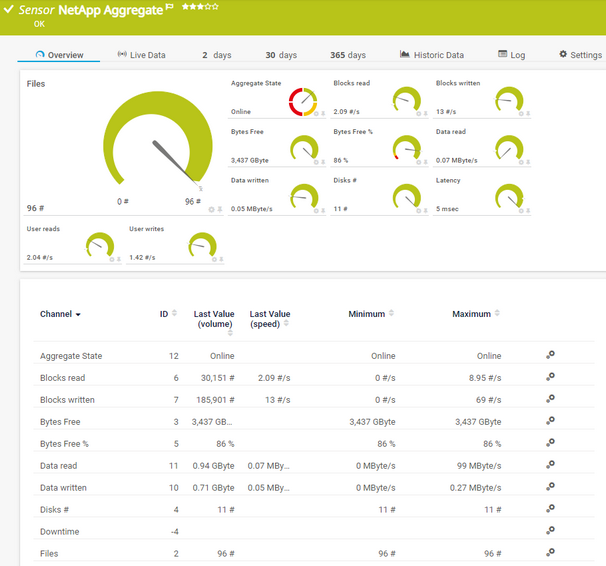Screen dimensions: 606x566
Task: Open channel settings for Bytes Free % row
Action: (x=550, y=443)
